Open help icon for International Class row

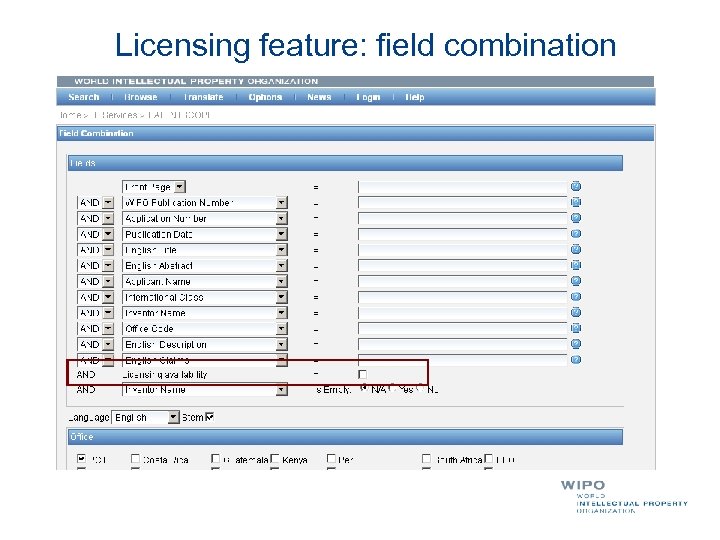[x=576, y=297]
